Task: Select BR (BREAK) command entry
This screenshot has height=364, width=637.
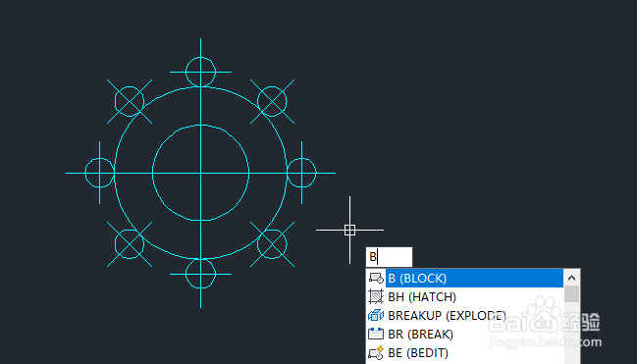Action: pos(465,335)
